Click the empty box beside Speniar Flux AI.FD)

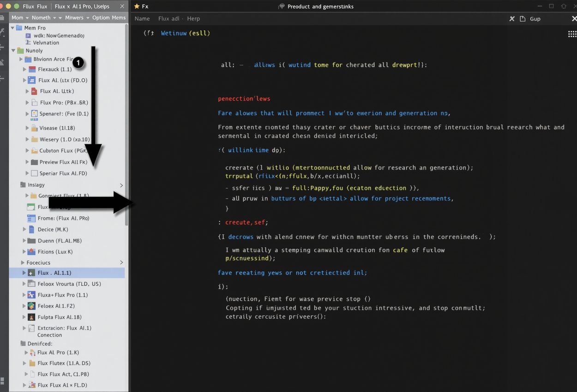pyautogui.click(x=34, y=174)
